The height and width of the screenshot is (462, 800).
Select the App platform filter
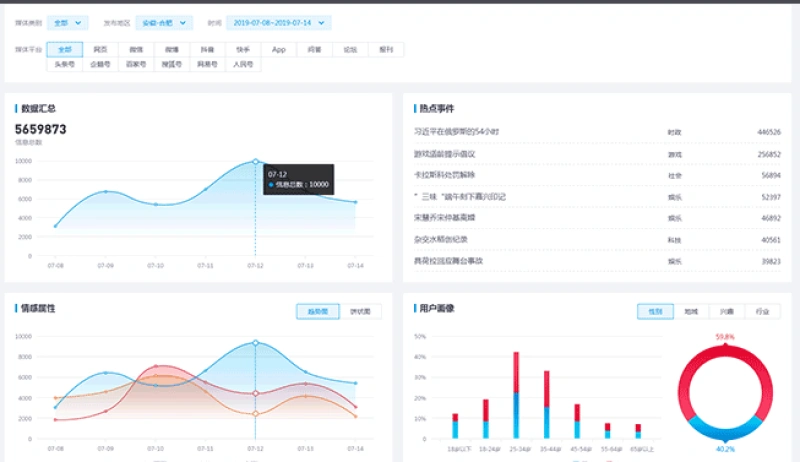coord(279,49)
